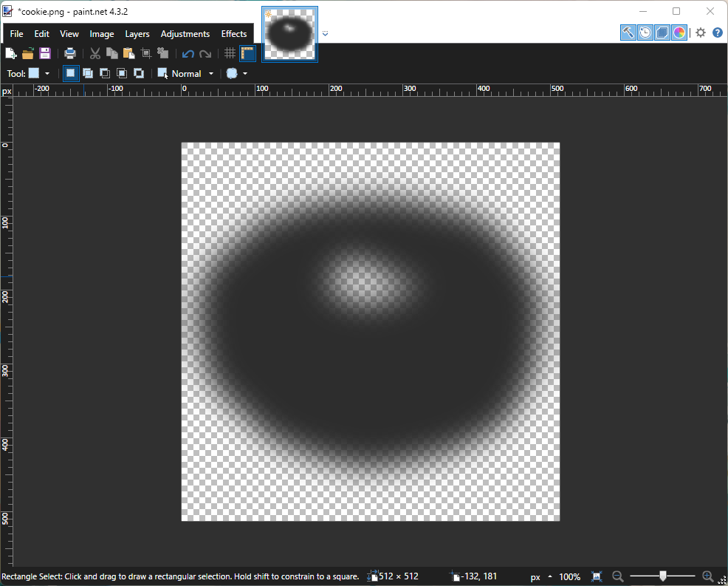This screenshot has height=586, width=728.
Task: Open the File menu
Action: 16,34
